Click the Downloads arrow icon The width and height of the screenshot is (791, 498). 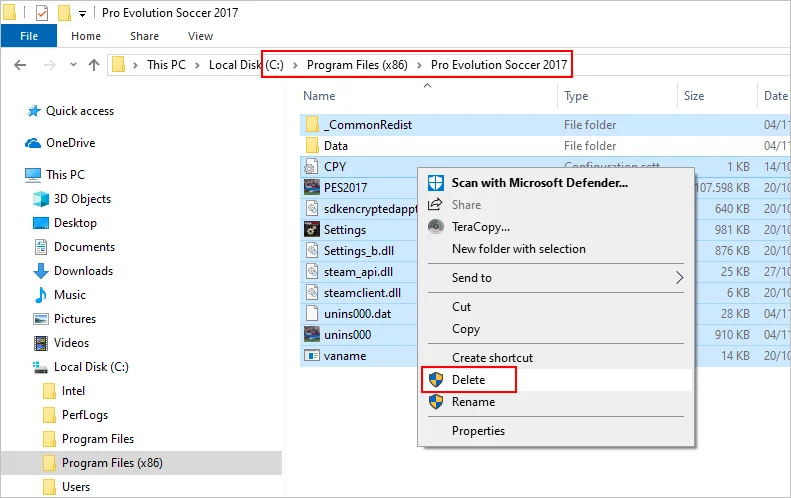41,271
